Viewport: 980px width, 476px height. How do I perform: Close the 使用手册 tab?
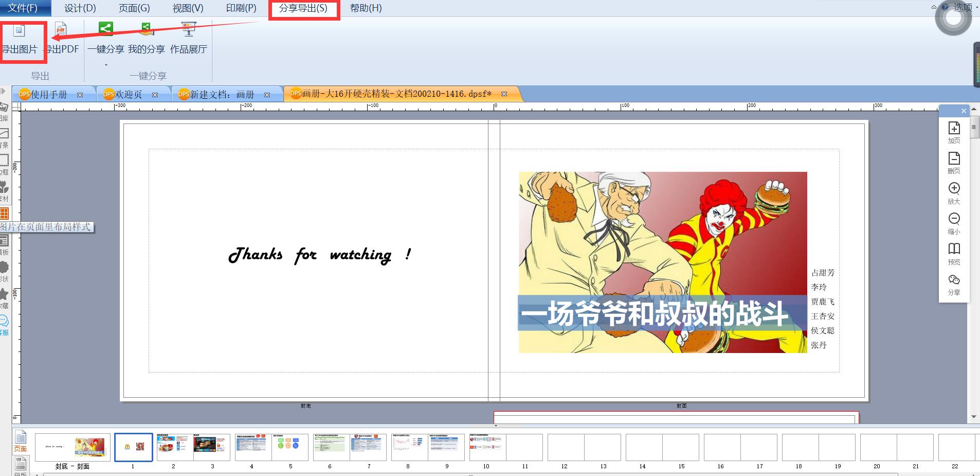coord(80,95)
